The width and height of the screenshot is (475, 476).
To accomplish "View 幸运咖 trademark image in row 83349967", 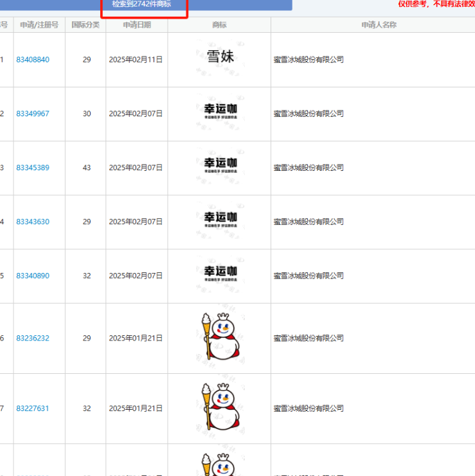I will click(220, 111).
